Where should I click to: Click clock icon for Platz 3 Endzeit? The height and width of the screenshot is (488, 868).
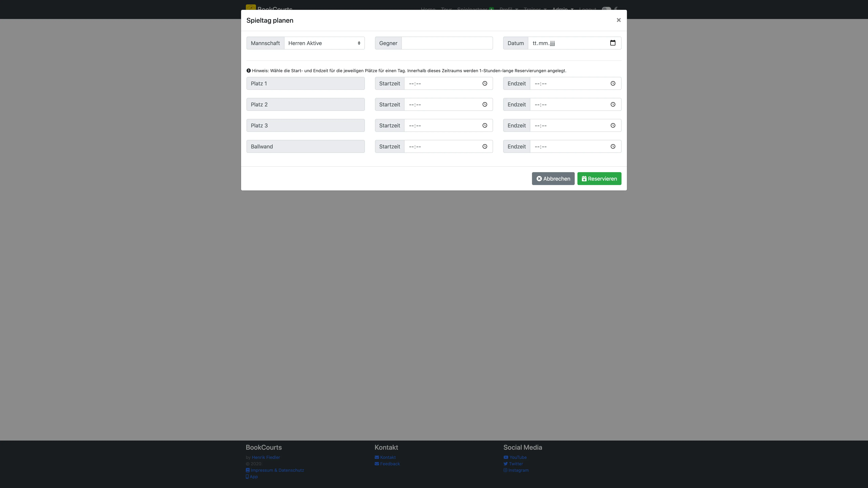613,126
